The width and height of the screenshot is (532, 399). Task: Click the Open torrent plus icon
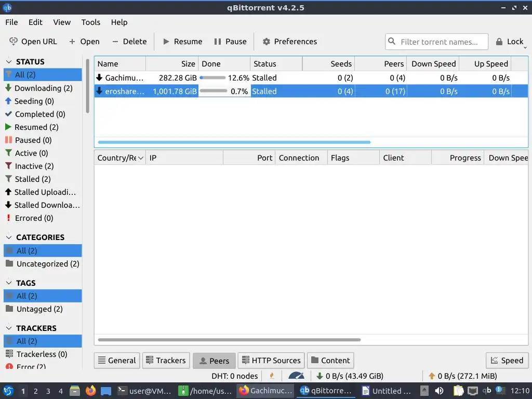(72, 42)
